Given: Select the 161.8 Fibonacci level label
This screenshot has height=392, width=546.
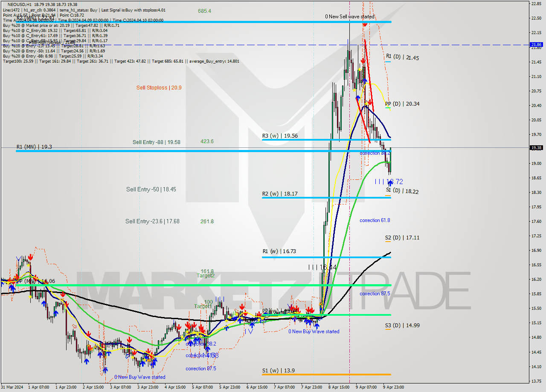Looking at the screenshot, I should pos(207,271).
